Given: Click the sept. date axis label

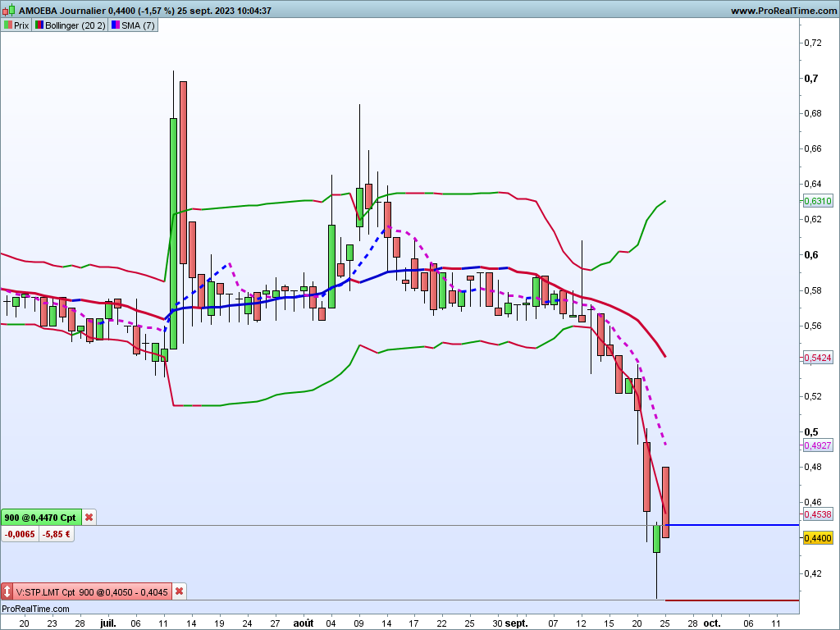Looking at the screenshot, I should pos(517,623).
